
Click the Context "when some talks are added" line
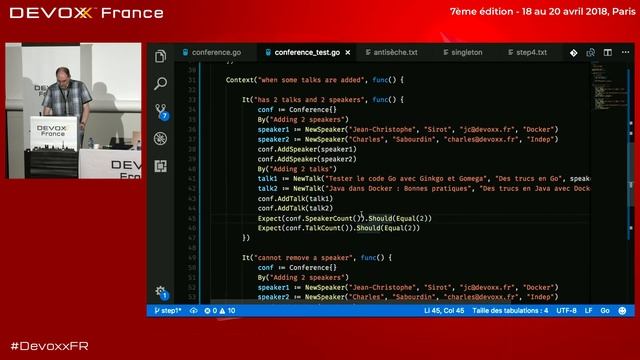pos(314,80)
